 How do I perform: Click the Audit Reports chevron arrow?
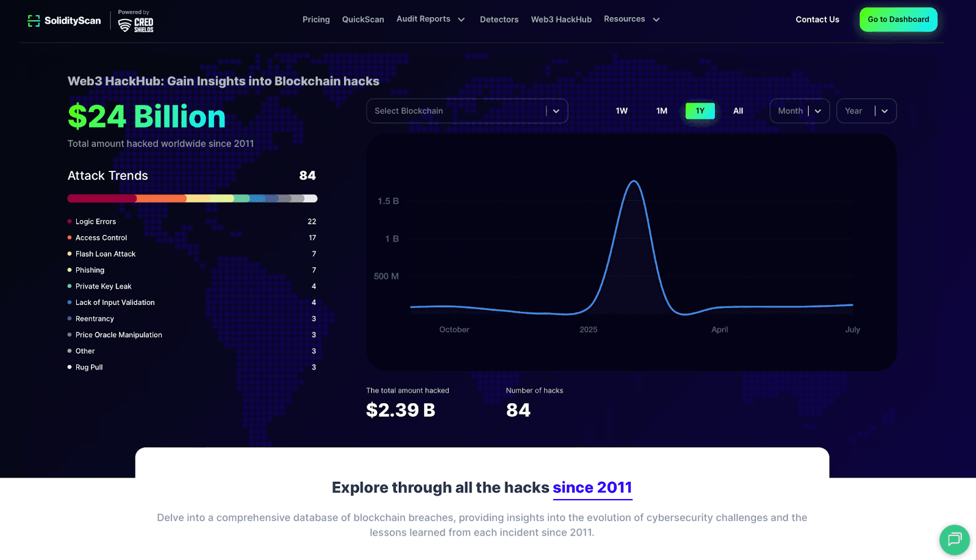(x=461, y=20)
